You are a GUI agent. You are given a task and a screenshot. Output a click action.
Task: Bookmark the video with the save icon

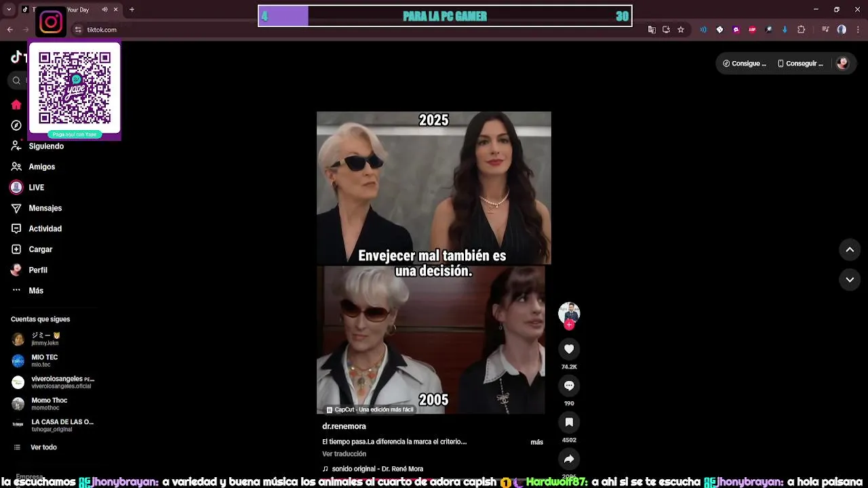click(569, 422)
